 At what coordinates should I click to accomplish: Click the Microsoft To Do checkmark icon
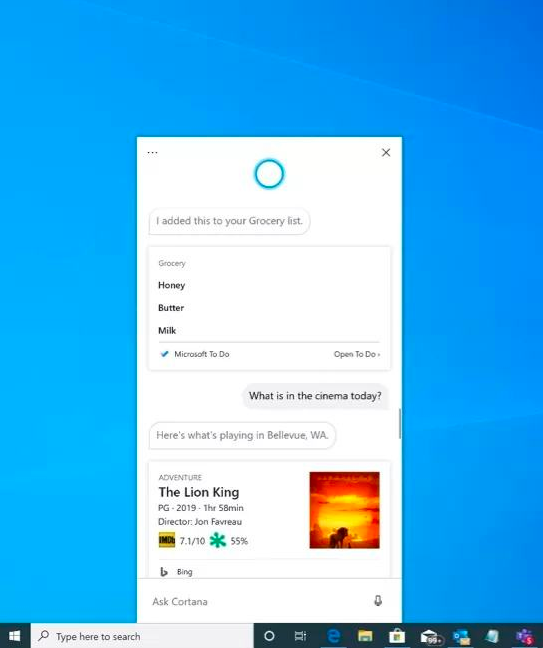pyautogui.click(x=164, y=354)
